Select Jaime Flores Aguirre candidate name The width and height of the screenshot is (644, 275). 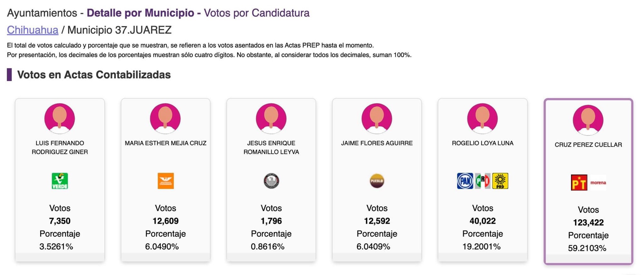coord(377,143)
